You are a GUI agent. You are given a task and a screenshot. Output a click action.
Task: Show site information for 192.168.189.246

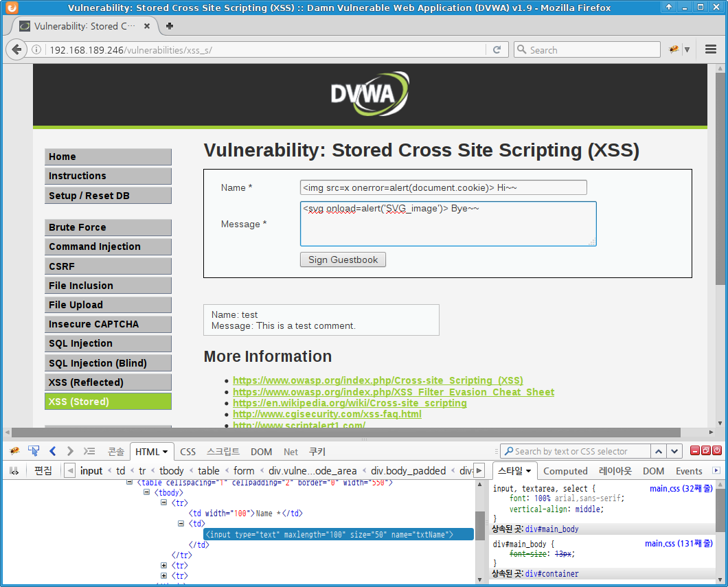[36, 49]
